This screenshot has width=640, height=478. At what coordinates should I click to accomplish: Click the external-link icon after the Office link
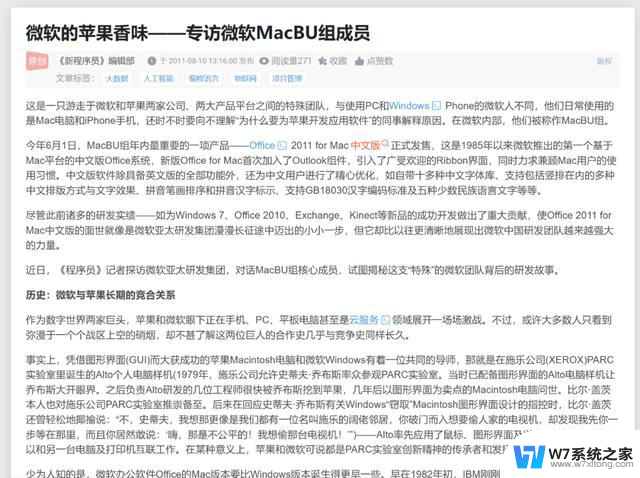[x=282, y=145]
